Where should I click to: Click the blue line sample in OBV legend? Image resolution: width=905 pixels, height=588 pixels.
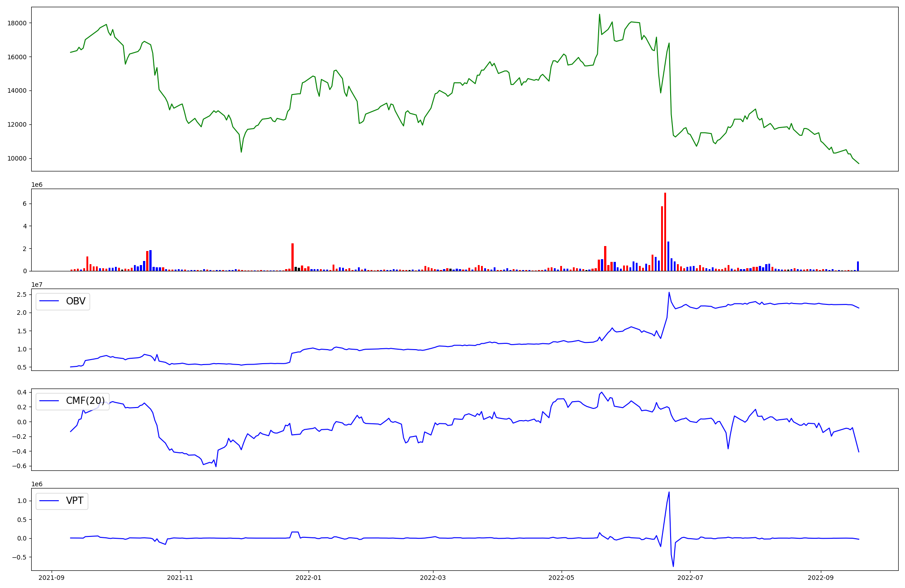pos(49,301)
